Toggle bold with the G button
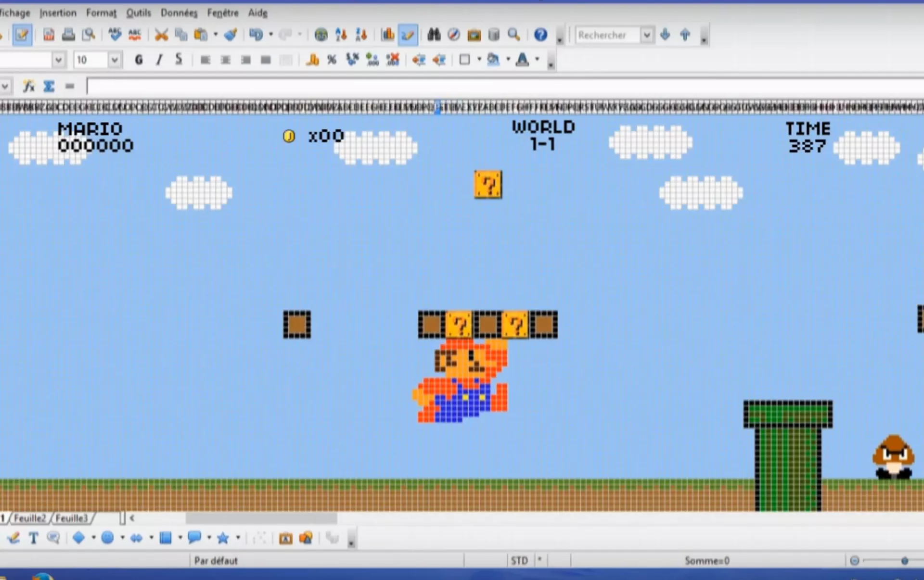Viewport: 924px width, 580px height. tap(139, 60)
